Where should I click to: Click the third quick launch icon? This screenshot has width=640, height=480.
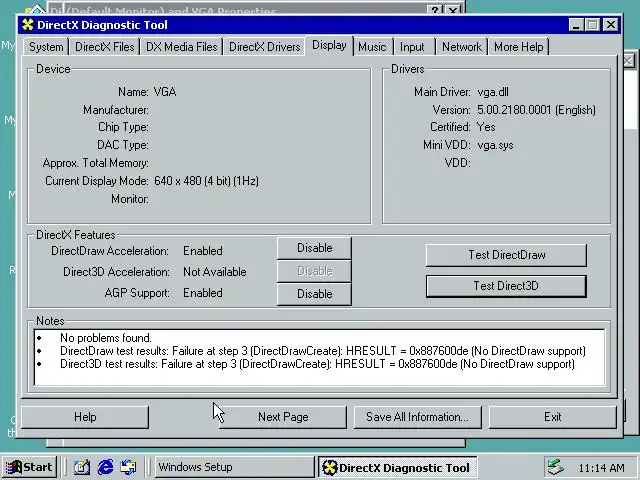(129, 467)
